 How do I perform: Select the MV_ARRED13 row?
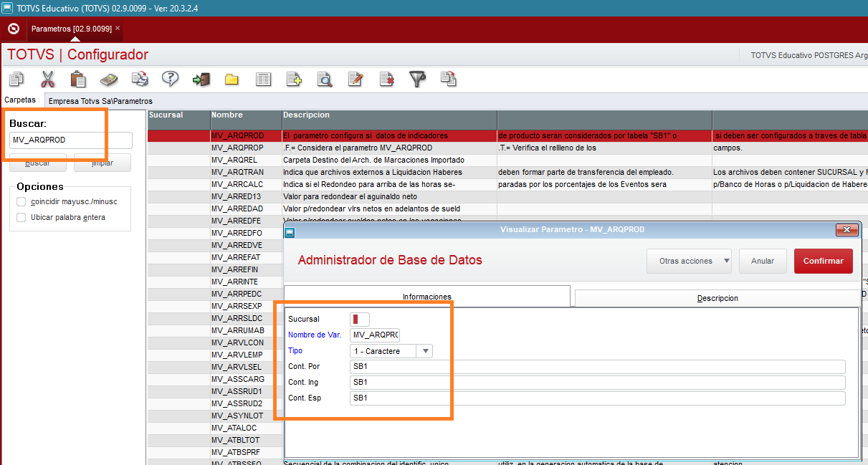507,196
